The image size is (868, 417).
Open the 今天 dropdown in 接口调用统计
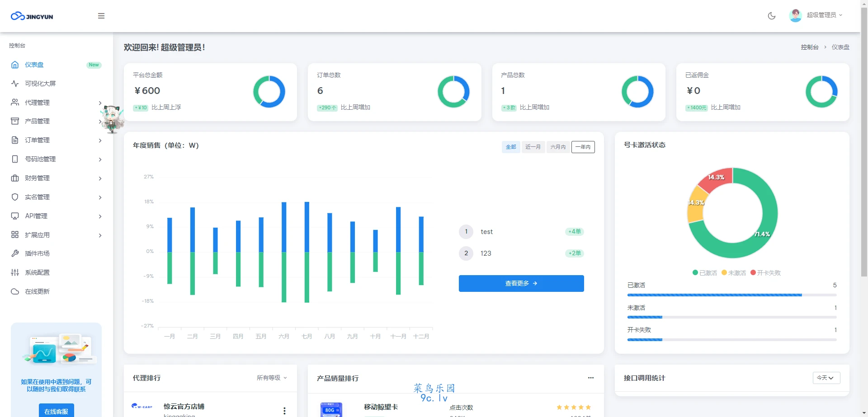click(826, 378)
